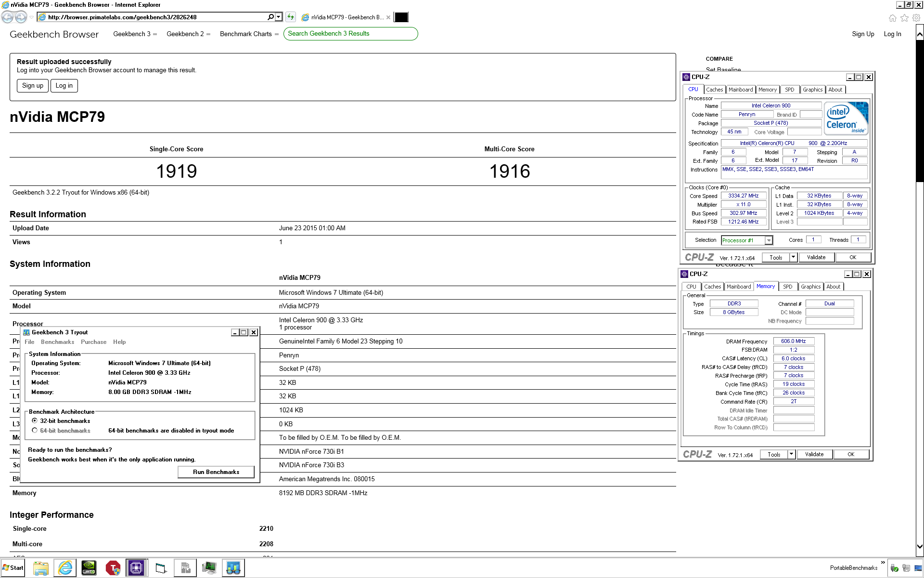Image resolution: width=924 pixels, height=578 pixels.
Task: Click OK in lower CPU-Z window
Action: [x=851, y=454]
